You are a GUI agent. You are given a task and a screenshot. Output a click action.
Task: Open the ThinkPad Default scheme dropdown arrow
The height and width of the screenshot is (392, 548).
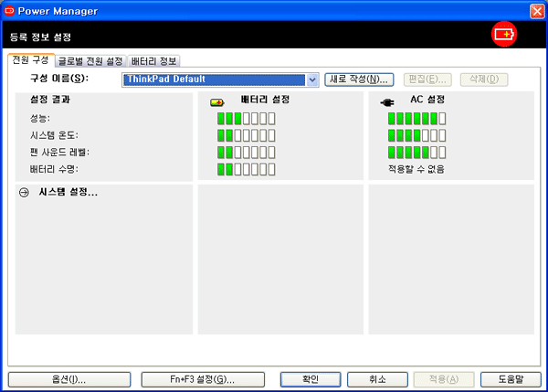[x=312, y=79]
